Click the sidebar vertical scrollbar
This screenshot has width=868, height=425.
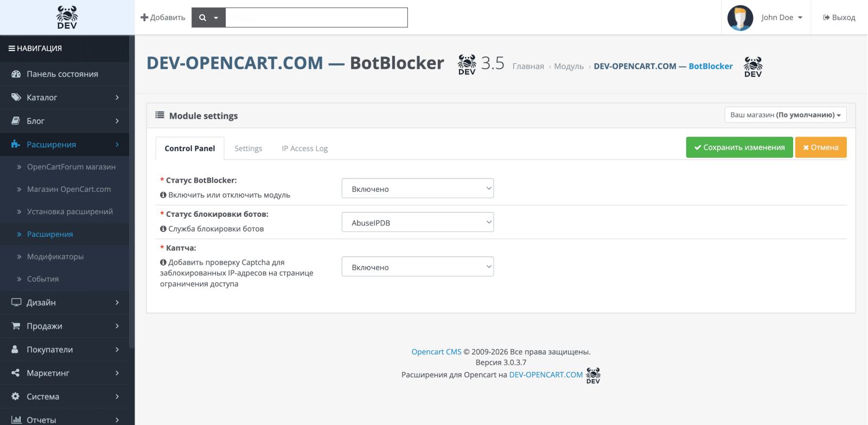click(131, 192)
